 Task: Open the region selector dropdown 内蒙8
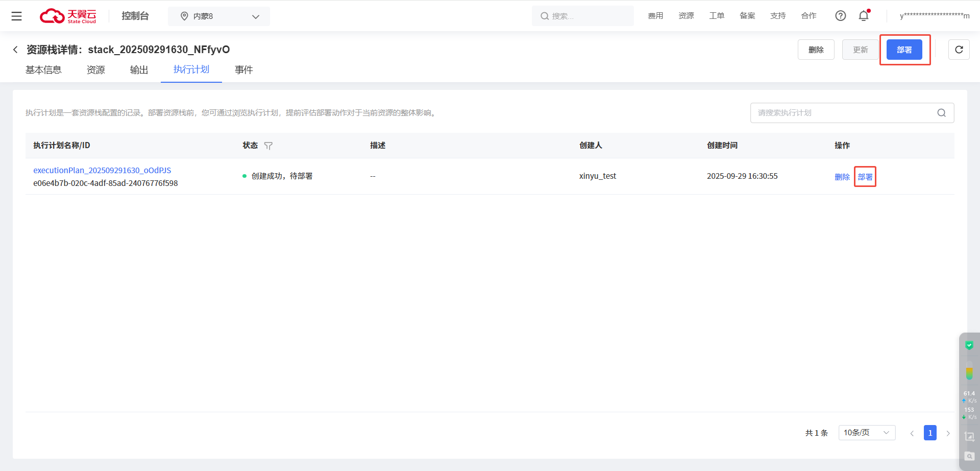pos(219,16)
